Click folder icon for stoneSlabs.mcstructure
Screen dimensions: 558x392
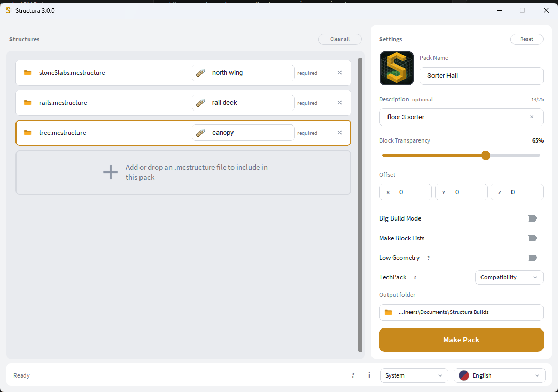point(27,73)
